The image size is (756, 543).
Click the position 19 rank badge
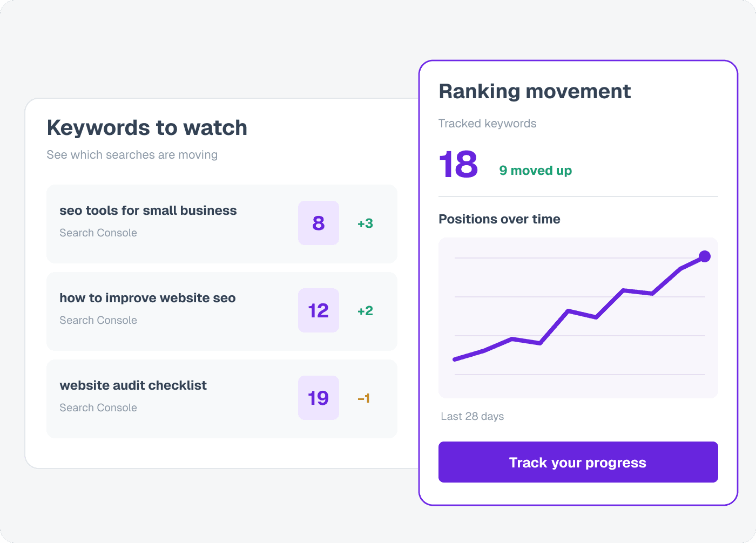click(x=319, y=398)
